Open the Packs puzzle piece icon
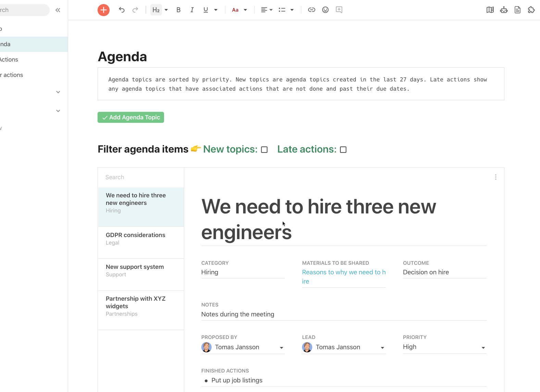This screenshot has width=540, height=392. [x=531, y=10]
